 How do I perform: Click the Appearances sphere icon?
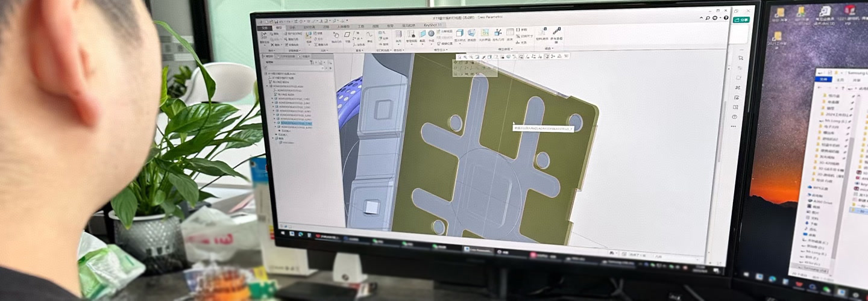coord(432,34)
